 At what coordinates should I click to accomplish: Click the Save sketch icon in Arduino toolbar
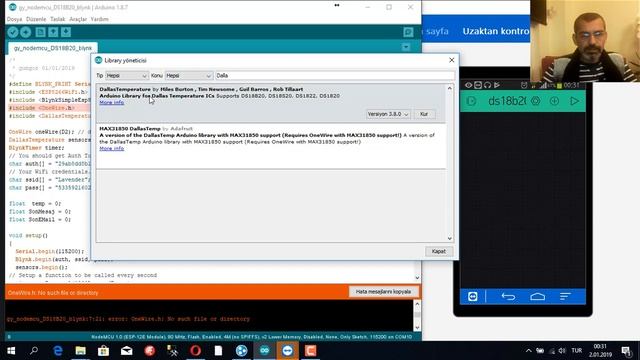(66, 32)
